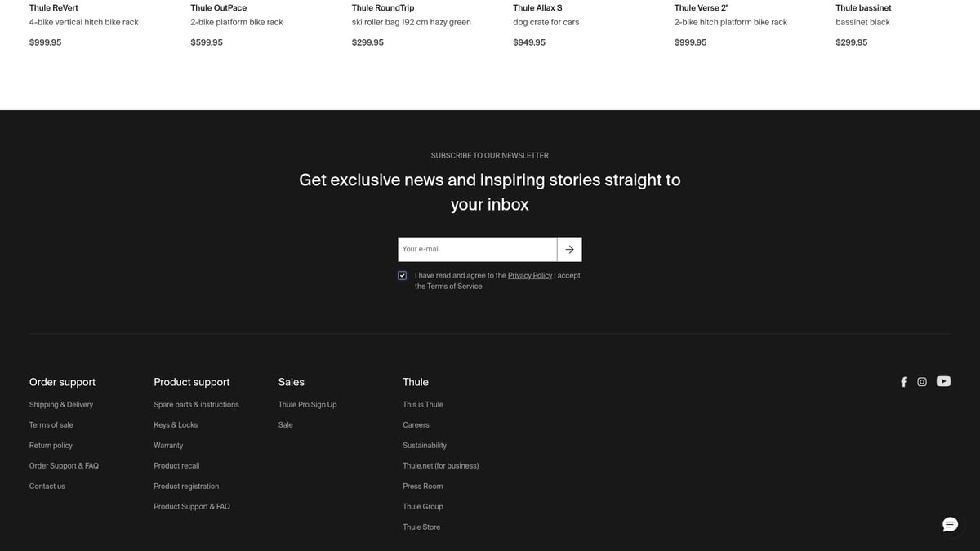Select Keys & Locks link

tap(176, 425)
